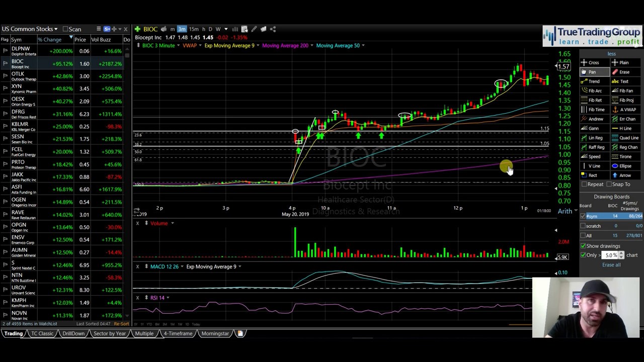Click Re-Sort in the watchlist footer

(x=121, y=324)
